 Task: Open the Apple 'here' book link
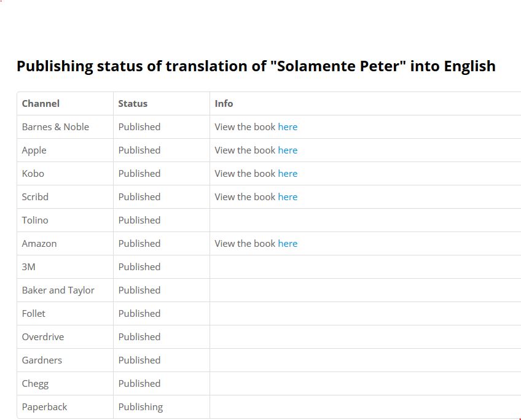(x=288, y=150)
